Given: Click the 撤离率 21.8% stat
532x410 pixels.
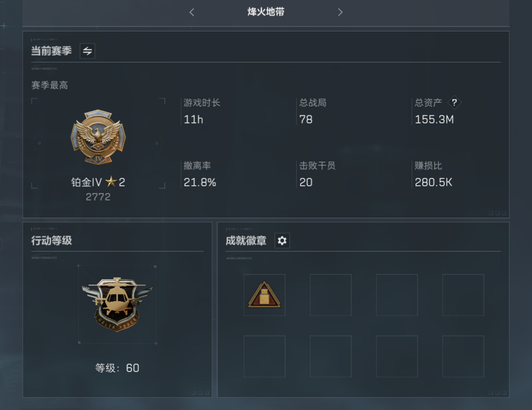Looking at the screenshot, I should coord(200,174).
